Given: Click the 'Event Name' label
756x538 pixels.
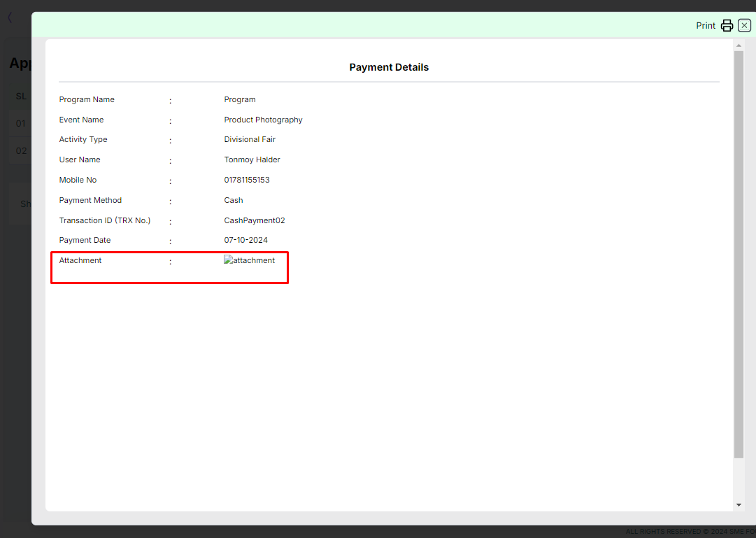Looking at the screenshot, I should 81,120.
